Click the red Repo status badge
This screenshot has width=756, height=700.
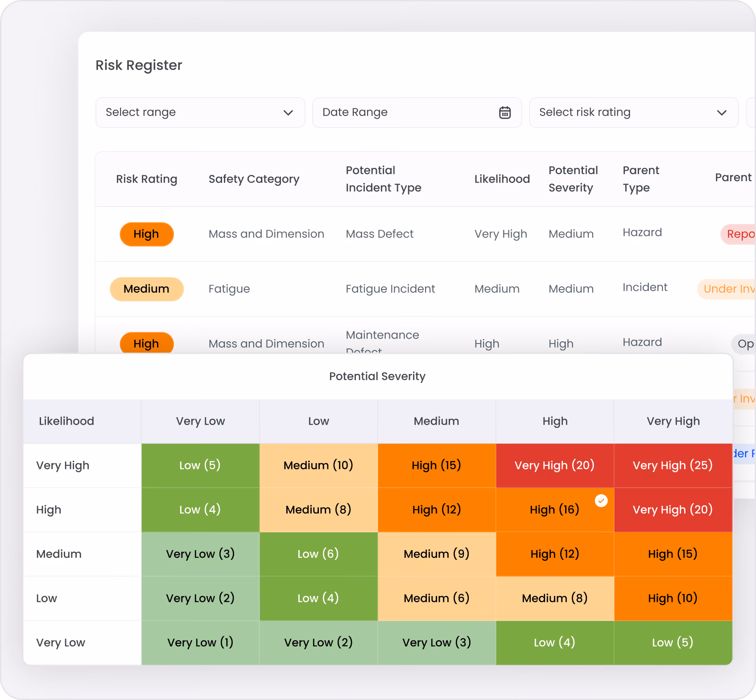pos(738,234)
